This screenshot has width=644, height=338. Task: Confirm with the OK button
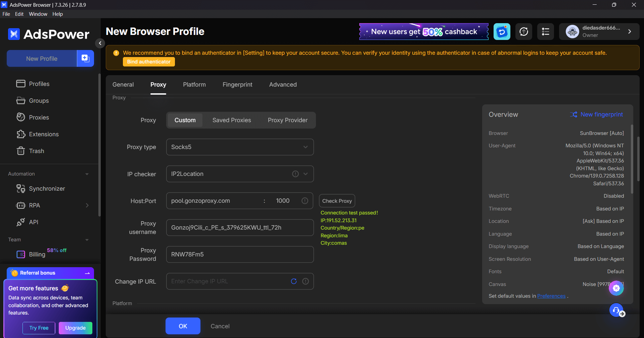tap(183, 326)
